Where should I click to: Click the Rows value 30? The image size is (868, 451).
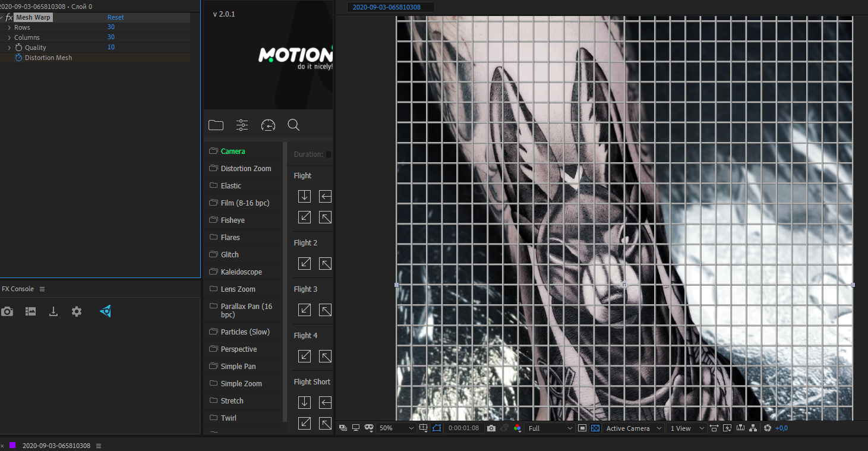pyautogui.click(x=111, y=27)
